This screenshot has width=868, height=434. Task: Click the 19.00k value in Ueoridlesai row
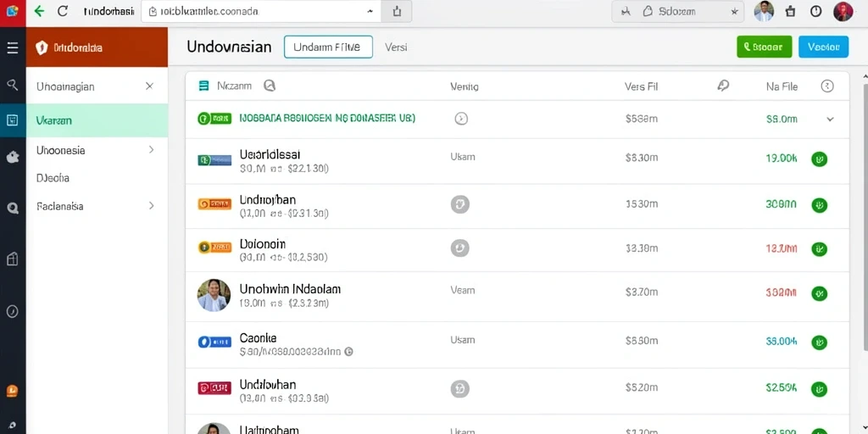(781, 159)
